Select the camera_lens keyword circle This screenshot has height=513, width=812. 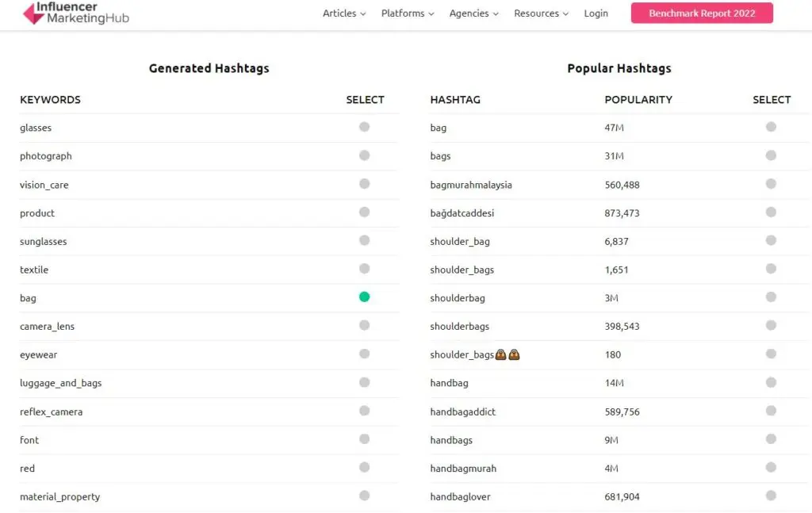coord(364,325)
